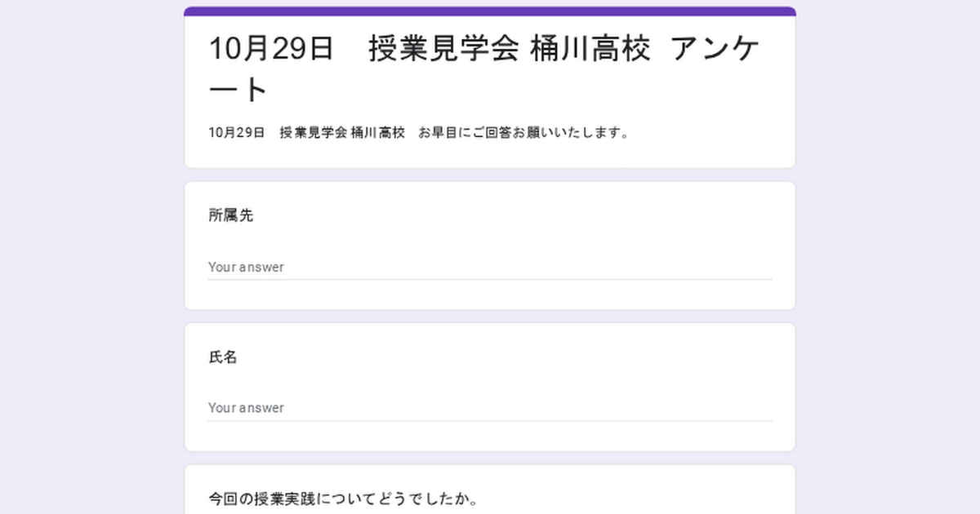This screenshot has width=980, height=514.
Task: Click the purple accent bar above the title
Action: [x=490, y=11]
